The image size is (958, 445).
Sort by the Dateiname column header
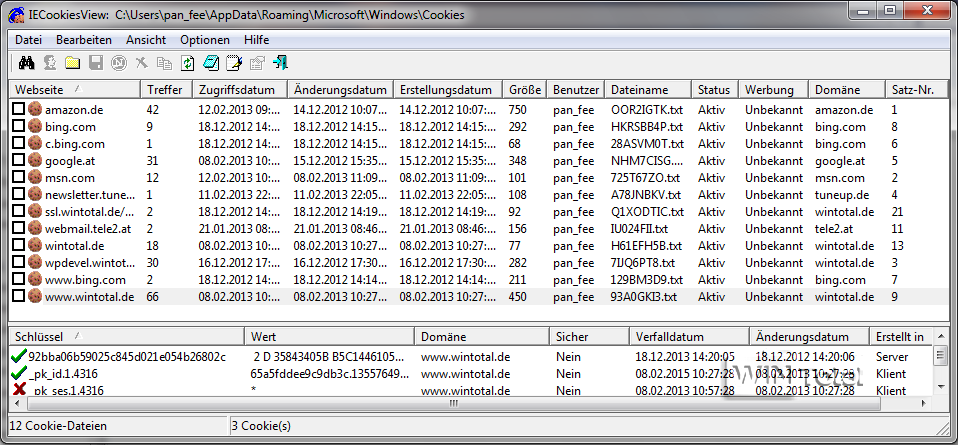(648, 90)
